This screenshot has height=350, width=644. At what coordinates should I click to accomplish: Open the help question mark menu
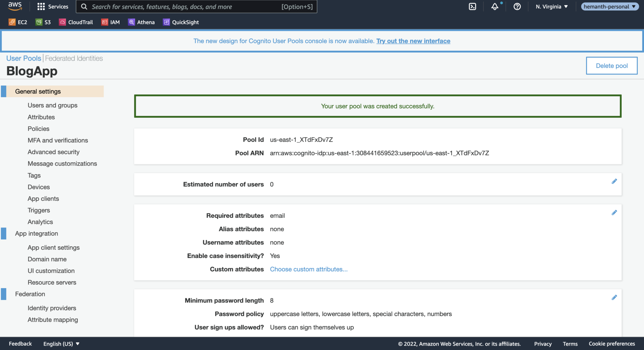517,7
